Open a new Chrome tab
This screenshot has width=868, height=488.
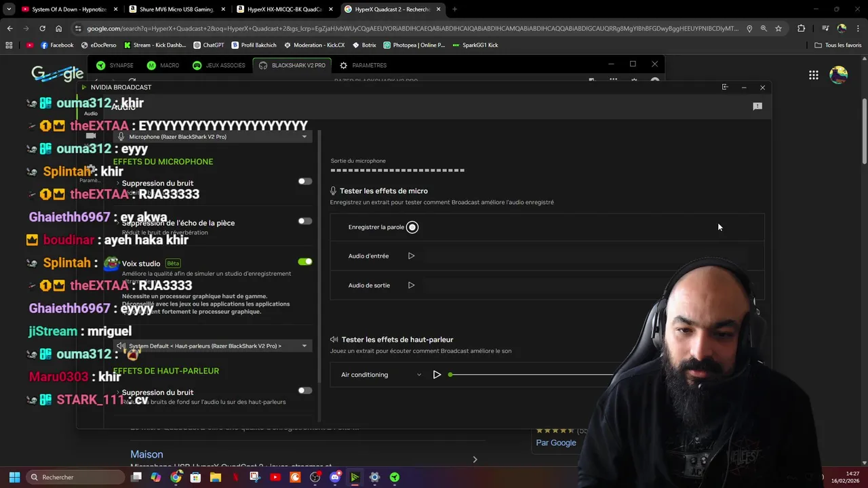pyautogui.click(x=454, y=9)
